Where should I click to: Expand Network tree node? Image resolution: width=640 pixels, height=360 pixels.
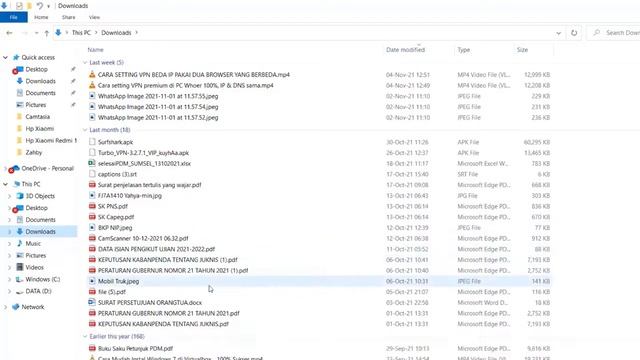5,307
